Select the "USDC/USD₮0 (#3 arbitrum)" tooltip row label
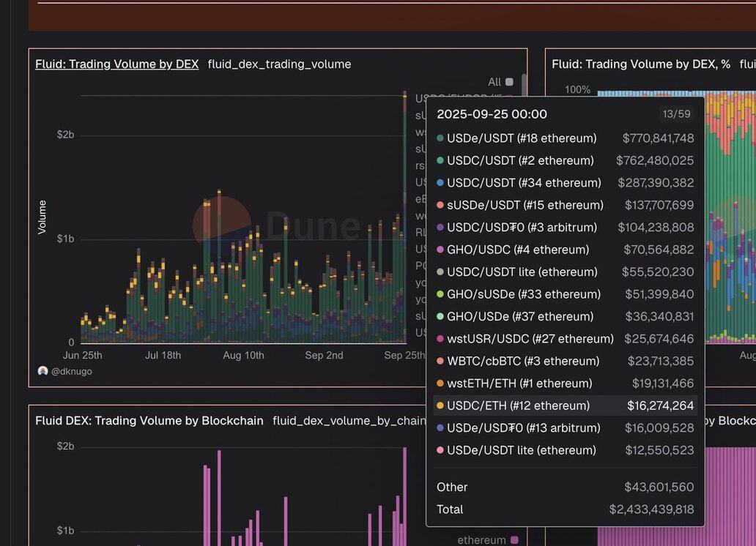Screen dimensions: 756x546 point(522,228)
